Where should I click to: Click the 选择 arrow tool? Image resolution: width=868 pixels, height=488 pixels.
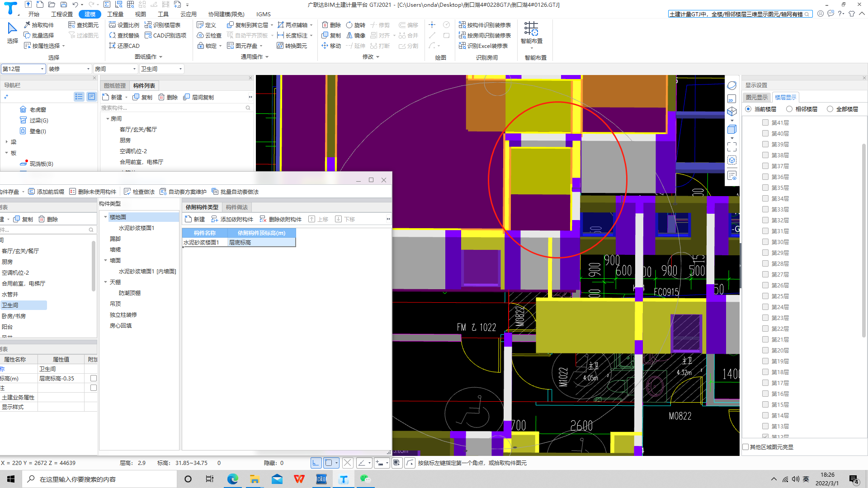point(13,33)
